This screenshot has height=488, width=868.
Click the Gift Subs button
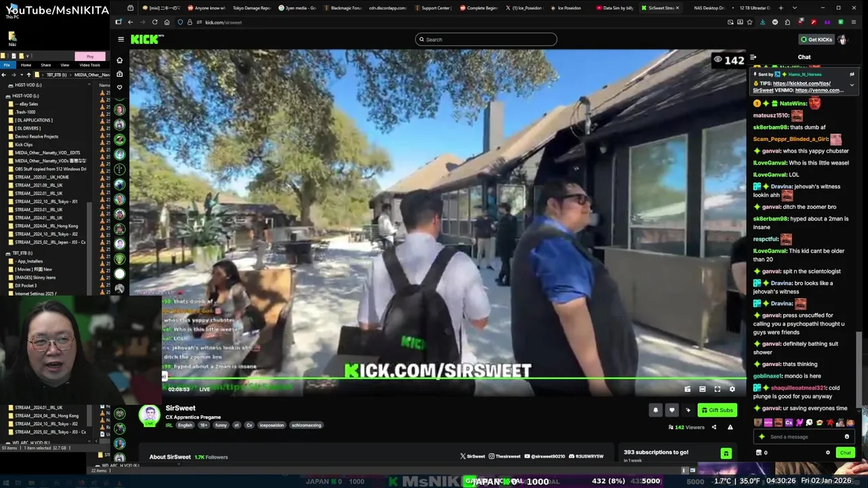tap(717, 410)
